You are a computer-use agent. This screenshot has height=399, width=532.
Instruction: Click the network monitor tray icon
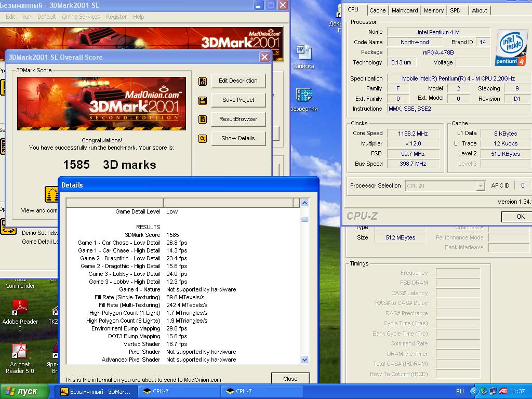493,391
